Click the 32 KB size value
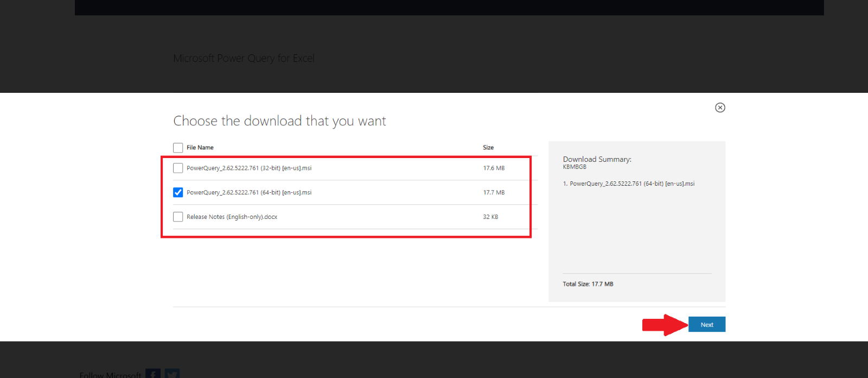The width and height of the screenshot is (868, 378). click(490, 217)
